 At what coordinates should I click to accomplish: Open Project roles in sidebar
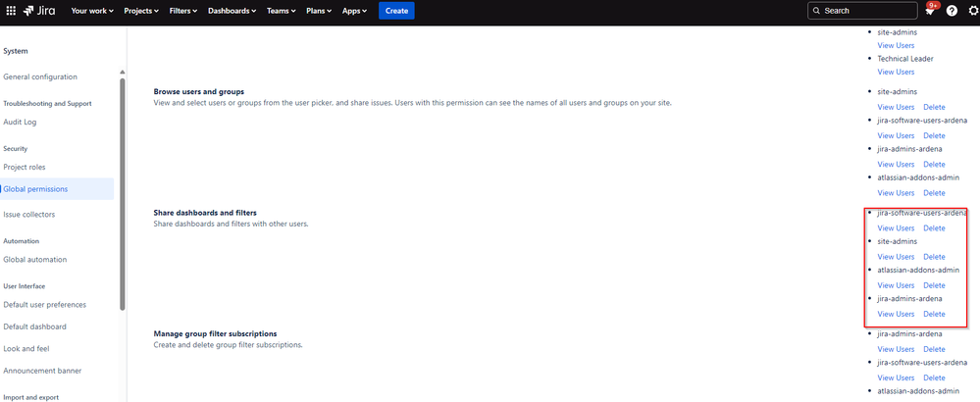tap(25, 168)
